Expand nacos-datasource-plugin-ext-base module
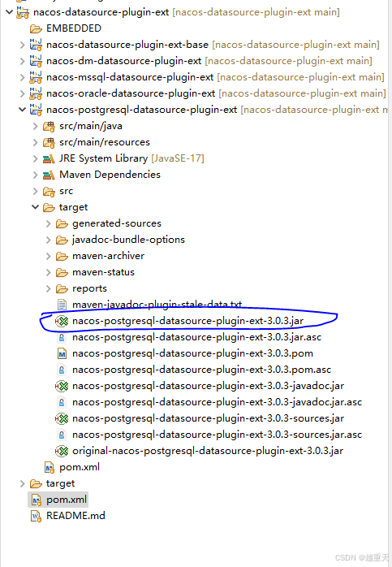392x567 pixels. coord(23,45)
